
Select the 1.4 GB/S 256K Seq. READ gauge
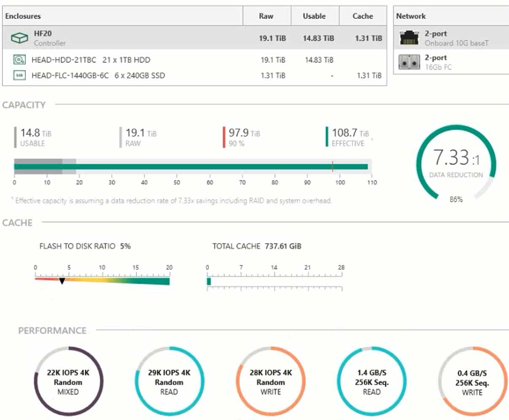(x=372, y=382)
